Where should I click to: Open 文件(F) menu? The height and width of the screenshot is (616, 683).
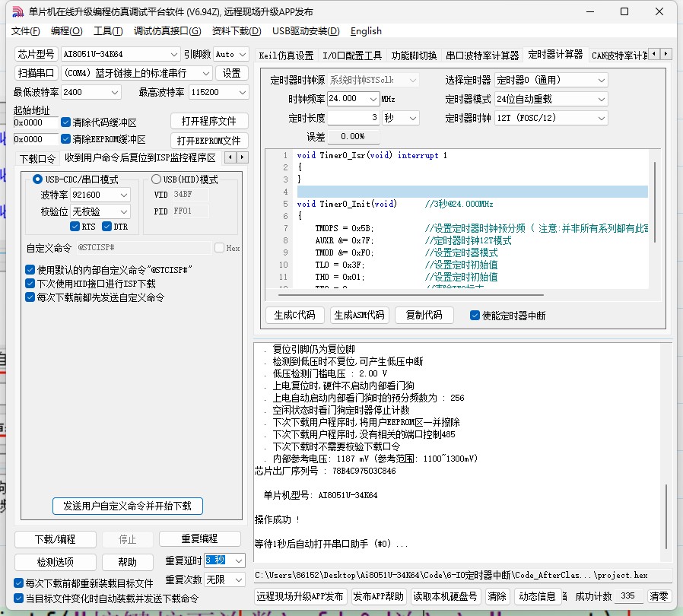pyautogui.click(x=26, y=31)
